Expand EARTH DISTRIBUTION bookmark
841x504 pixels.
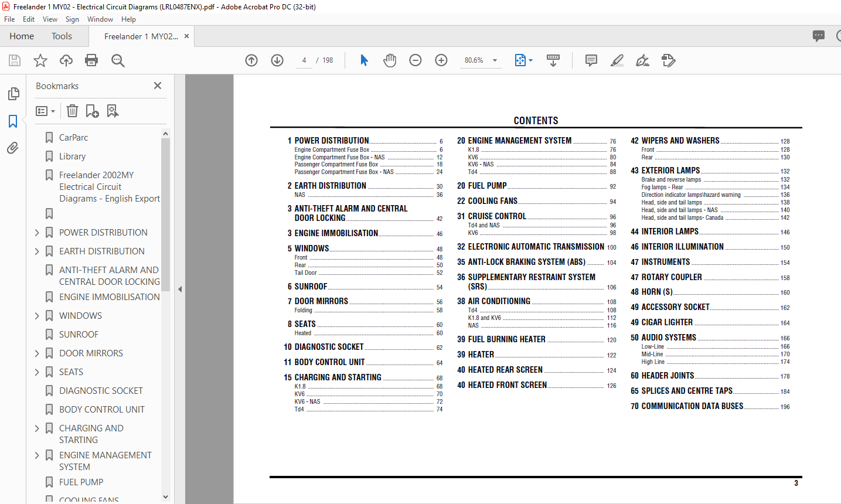click(x=37, y=251)
